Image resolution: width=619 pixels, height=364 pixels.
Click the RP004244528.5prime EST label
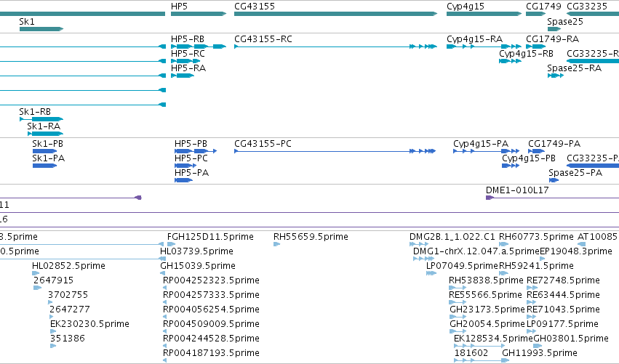(x=211, y=339)
